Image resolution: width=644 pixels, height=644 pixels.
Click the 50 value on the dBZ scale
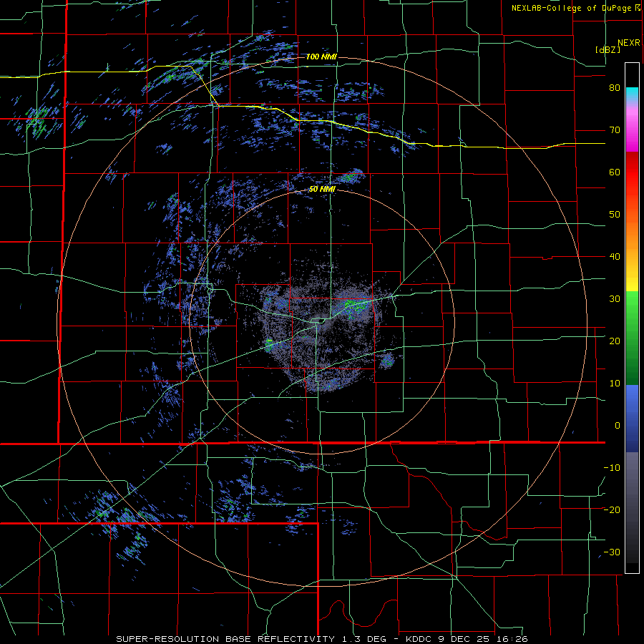tap(615, 215)
